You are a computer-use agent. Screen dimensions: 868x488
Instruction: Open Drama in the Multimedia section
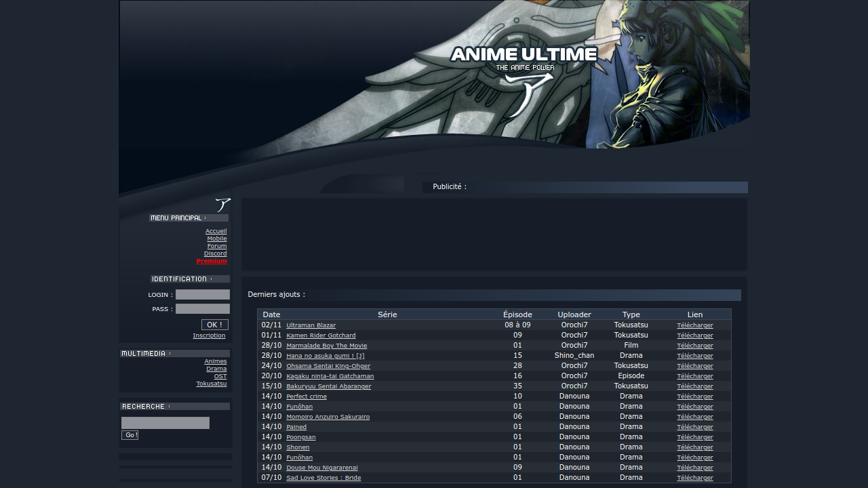point(216,369)
